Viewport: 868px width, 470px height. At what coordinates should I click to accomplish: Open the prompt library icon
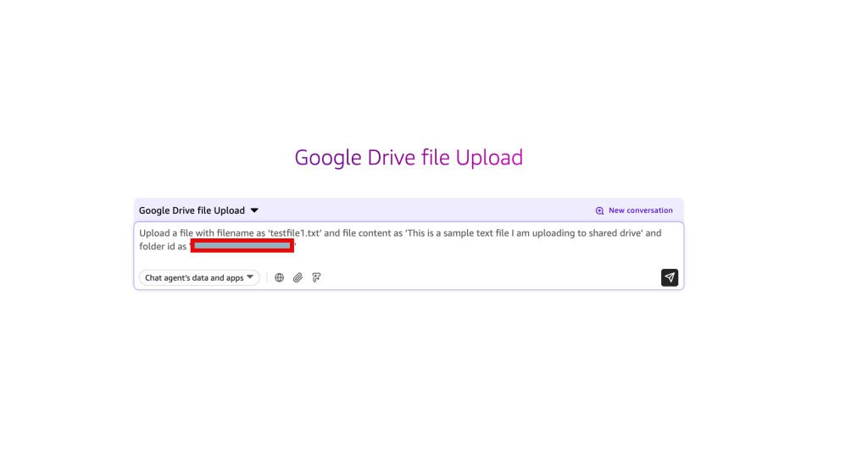317,277
